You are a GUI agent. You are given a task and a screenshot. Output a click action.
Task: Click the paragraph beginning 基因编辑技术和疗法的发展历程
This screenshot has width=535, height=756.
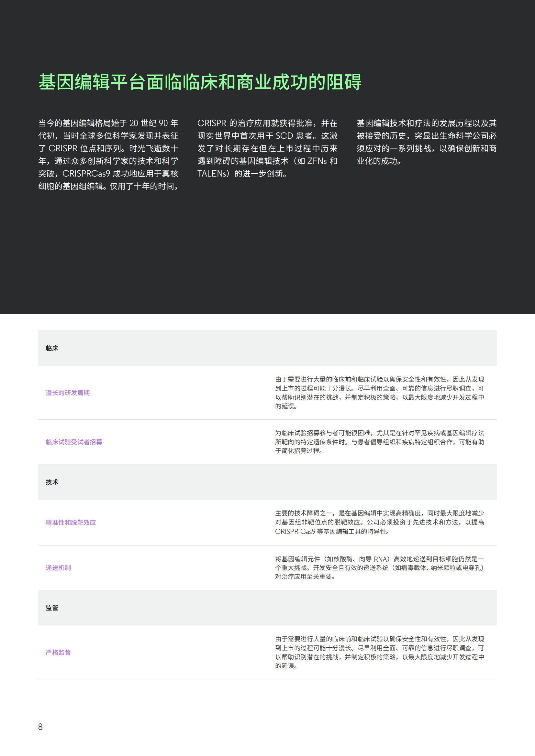point(427,142)
